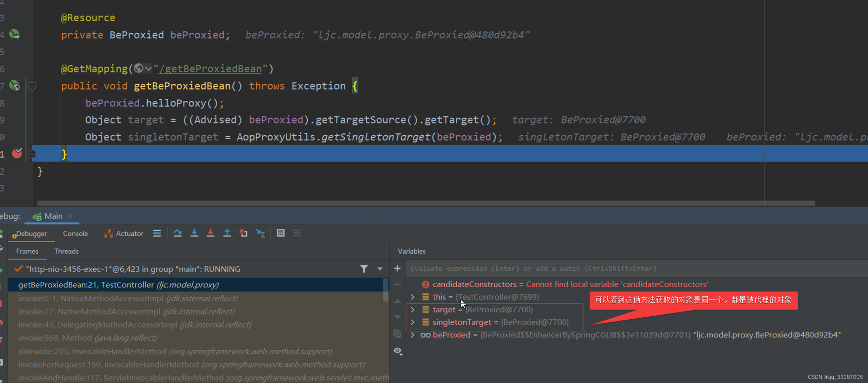Expand the beProxied watch node

[412, 335]
